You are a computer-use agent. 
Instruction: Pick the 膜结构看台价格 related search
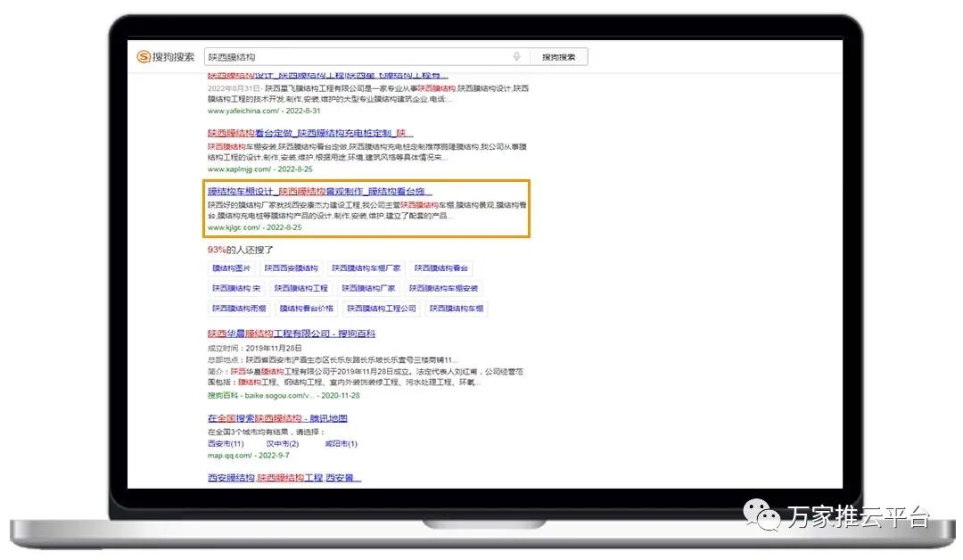[x=306, y=309]
